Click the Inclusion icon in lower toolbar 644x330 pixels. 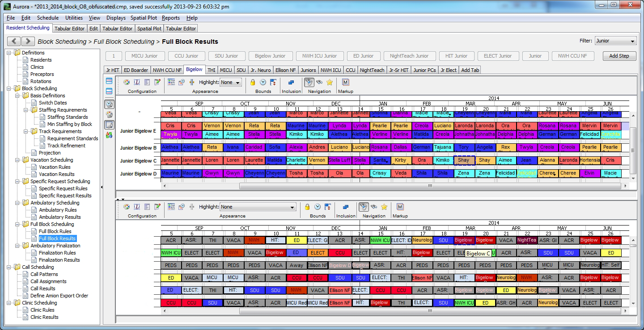point(346,207)
